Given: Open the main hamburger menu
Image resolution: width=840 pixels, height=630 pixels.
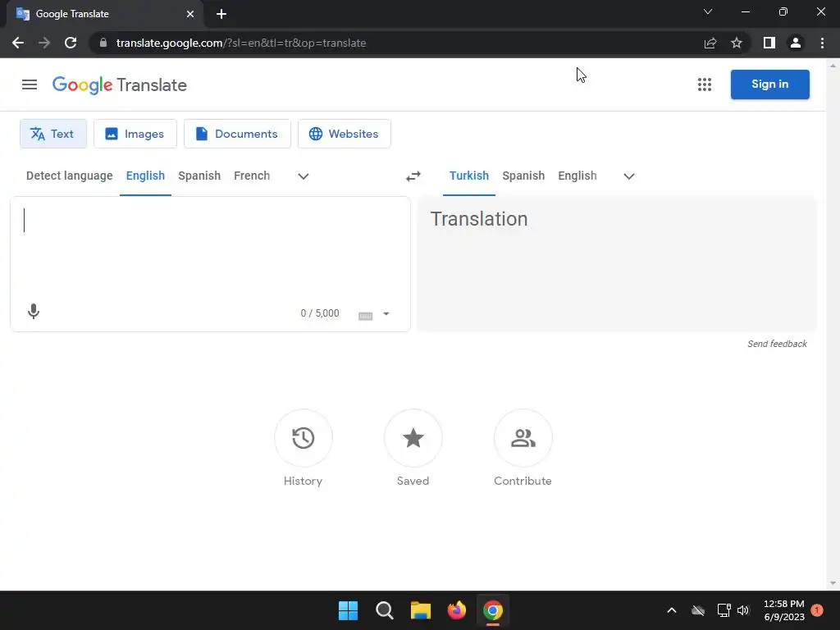Looking at the screenshot, I should (x=30, y=84).
